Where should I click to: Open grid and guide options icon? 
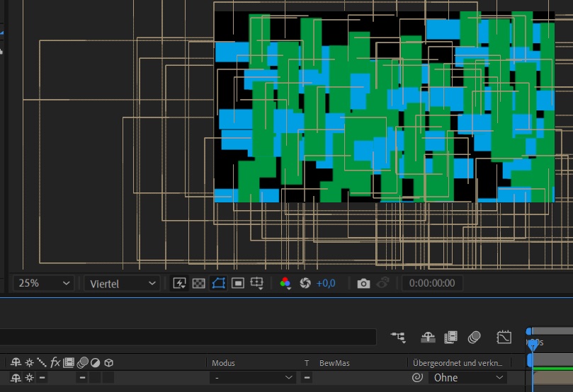point(257,283)
